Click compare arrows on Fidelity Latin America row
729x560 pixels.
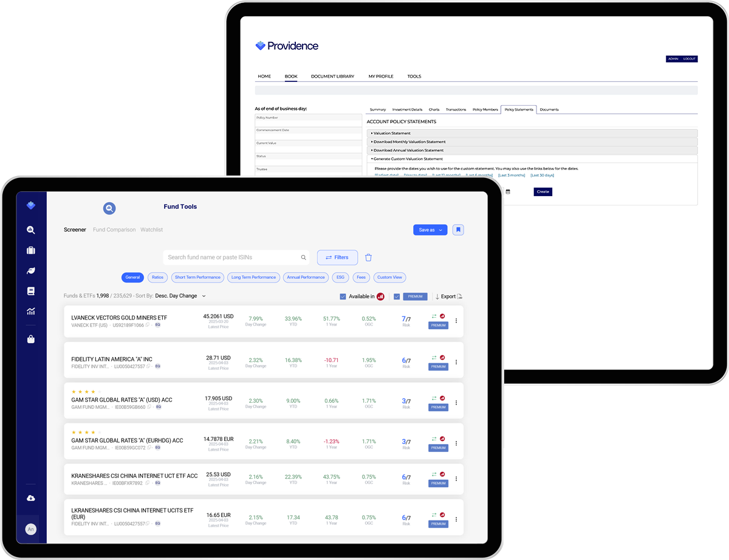(434, 357)
